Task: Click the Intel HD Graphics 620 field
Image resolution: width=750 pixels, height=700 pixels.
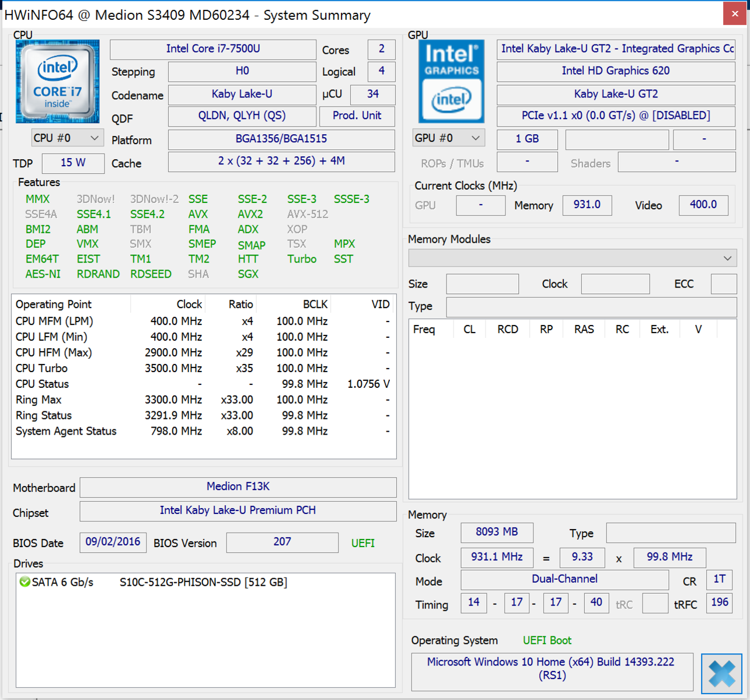Action: (616, 71)
